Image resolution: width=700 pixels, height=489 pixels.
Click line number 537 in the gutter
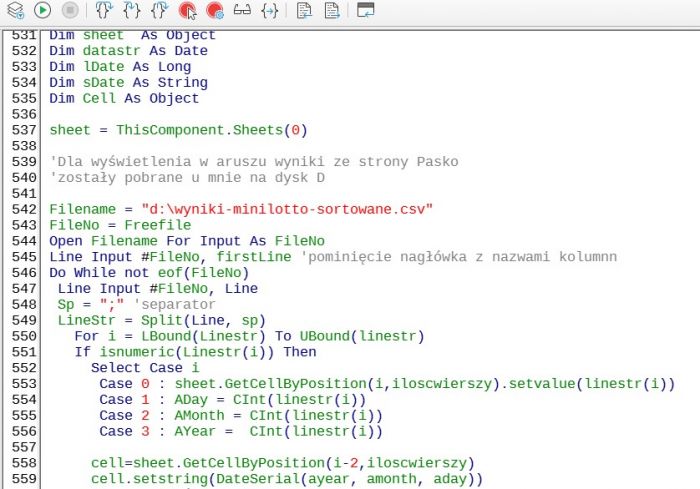24,130
